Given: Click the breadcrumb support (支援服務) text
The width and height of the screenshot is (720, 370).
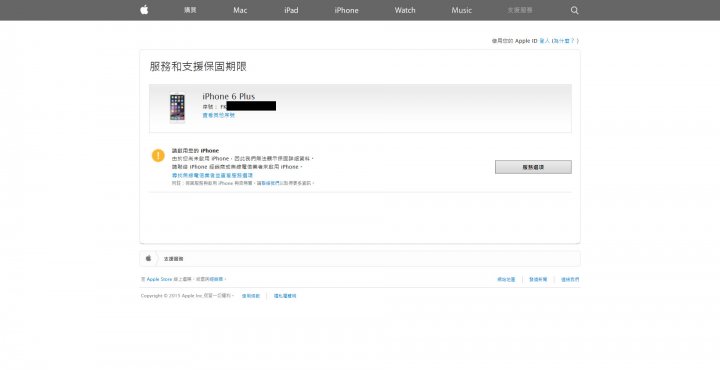Looking at the screenshot, I should 174,259.
